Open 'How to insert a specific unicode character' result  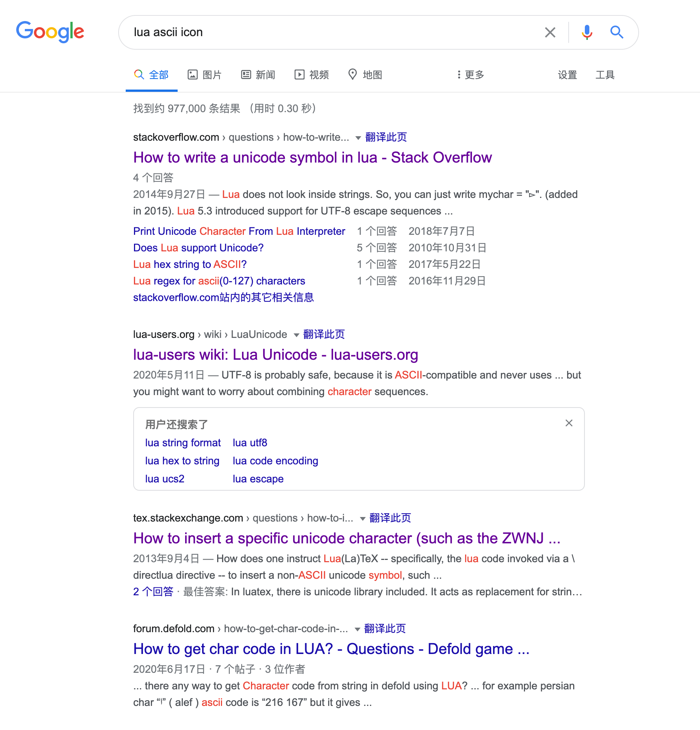(x=347, y=538)
